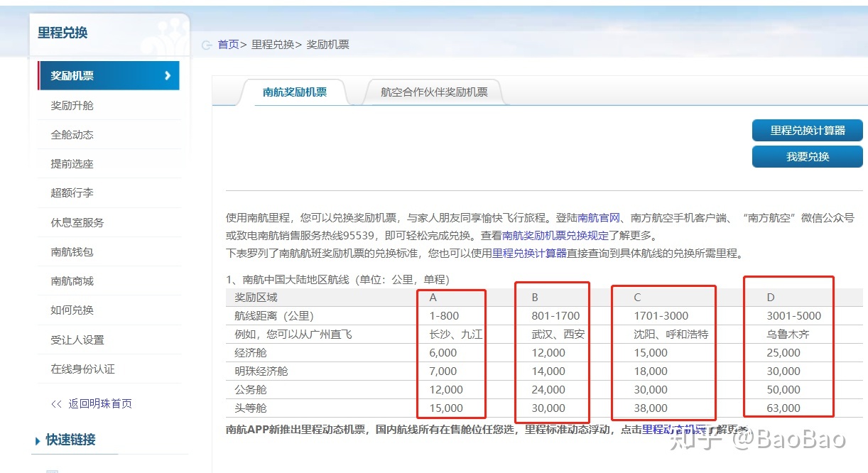The width and height of the screenshot is (868, 473).
Task: Click inline 里程兑换计算器 text link
Action: pos(529,253)
